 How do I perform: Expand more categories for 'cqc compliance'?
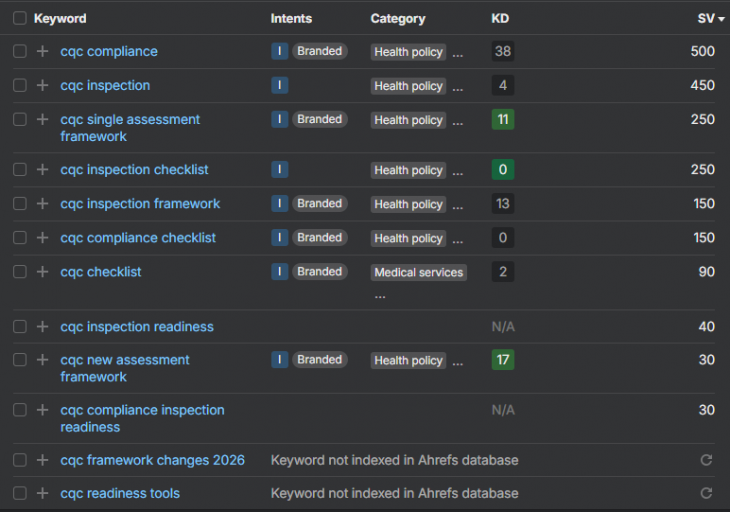tap(458, 55)
